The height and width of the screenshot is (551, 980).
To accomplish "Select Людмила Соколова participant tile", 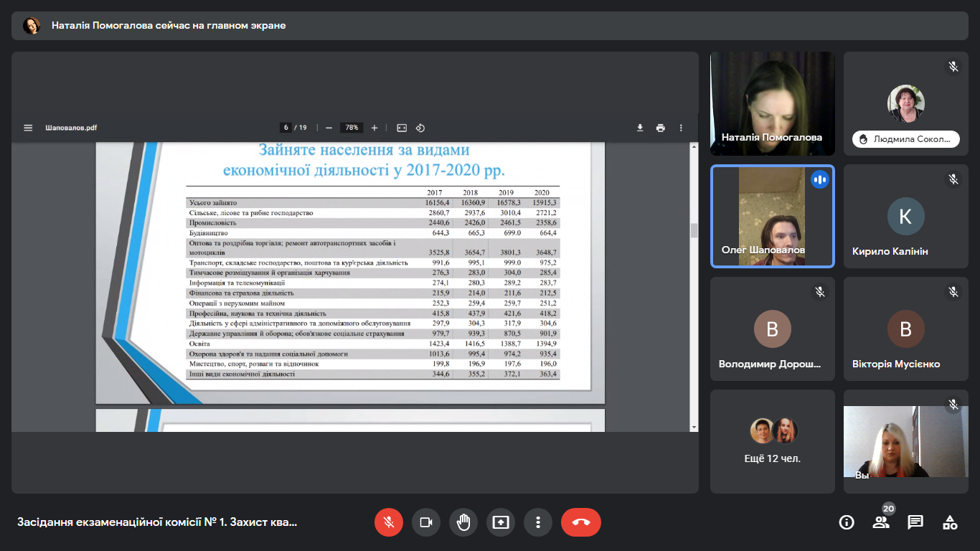I will click(906, 103).
